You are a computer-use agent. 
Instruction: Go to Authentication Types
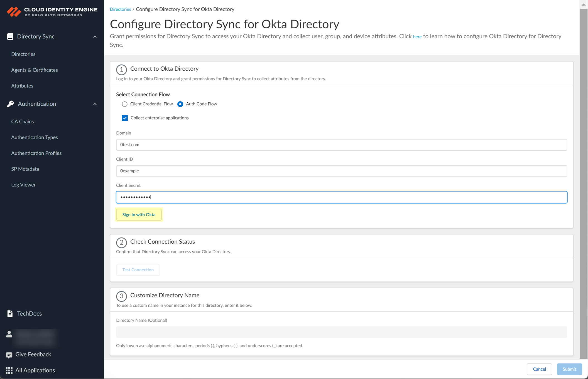(35, 137)
